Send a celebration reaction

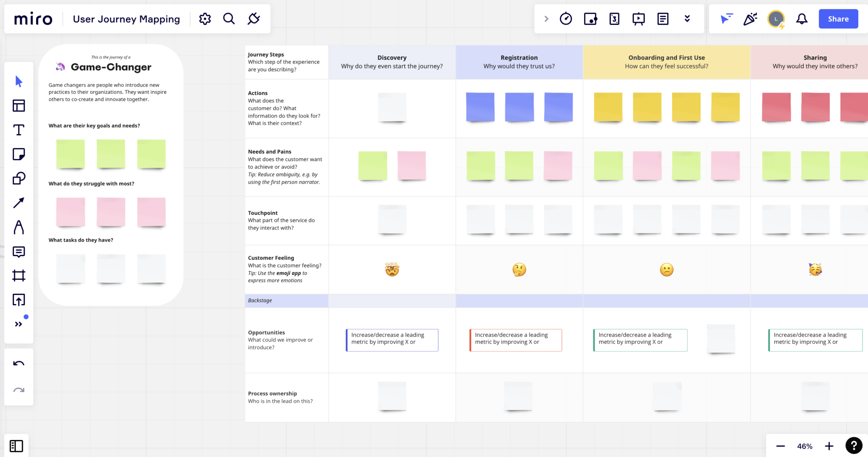click(x=750, y=19)
